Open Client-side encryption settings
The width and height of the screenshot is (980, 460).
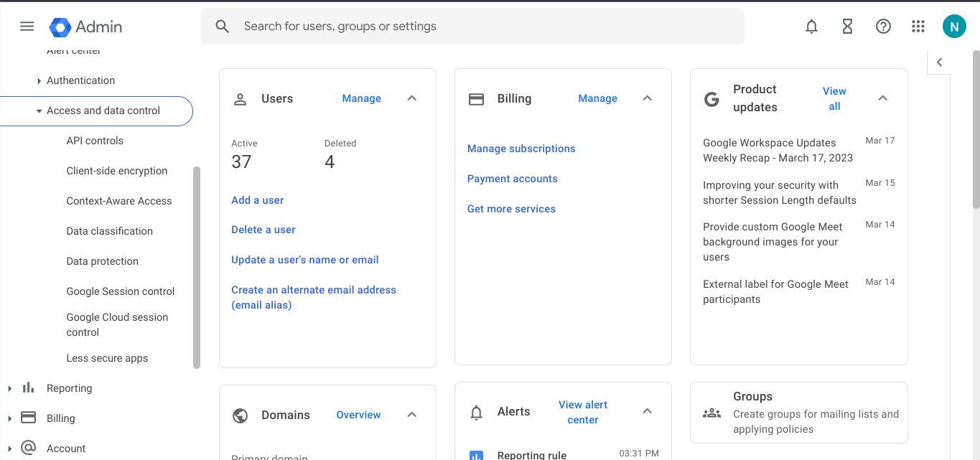pos(117,171)
